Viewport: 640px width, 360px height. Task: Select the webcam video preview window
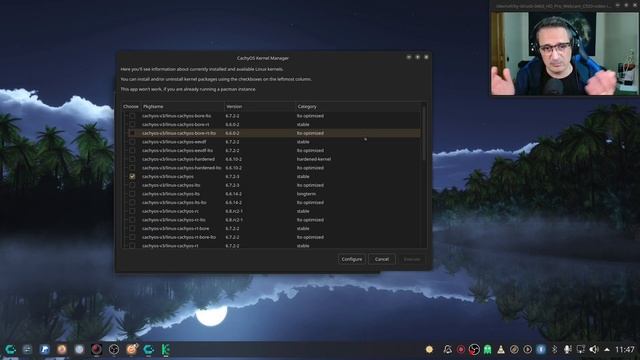(x=564, y=53)
